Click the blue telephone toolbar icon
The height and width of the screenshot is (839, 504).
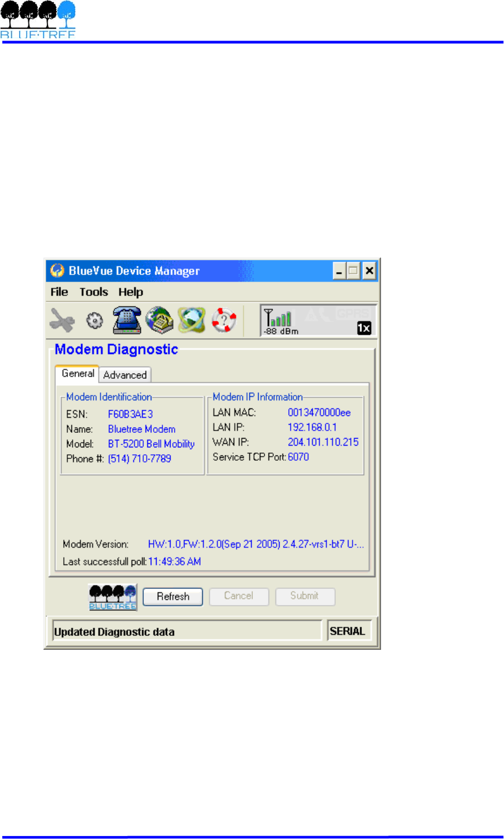coord(127,320)
